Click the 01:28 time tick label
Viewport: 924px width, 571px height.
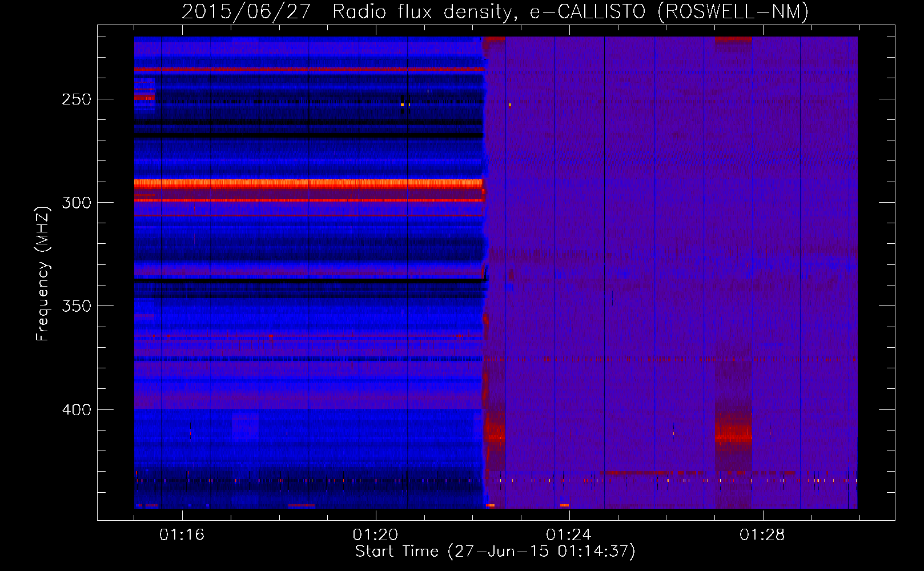[x=762, y=534]
